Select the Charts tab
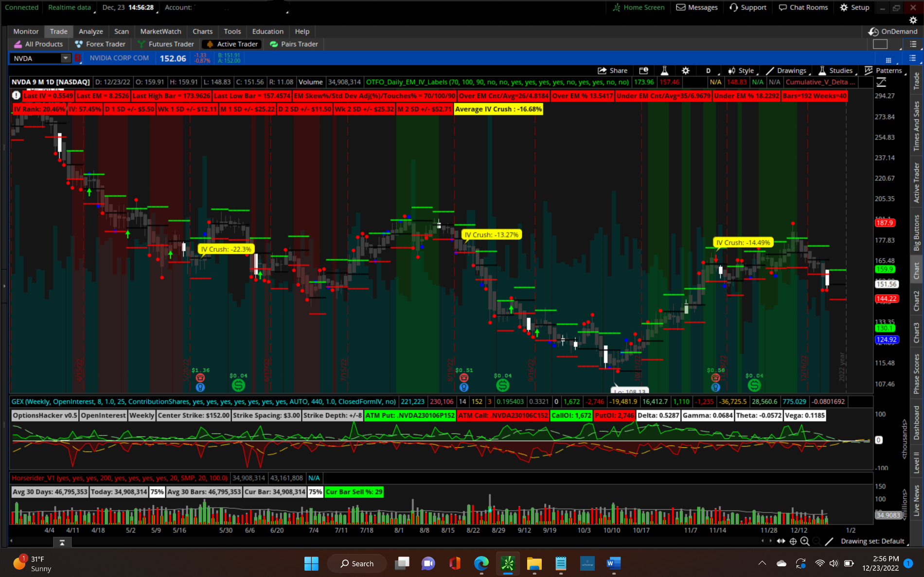The image size is (924, 577). coord(202,32)
